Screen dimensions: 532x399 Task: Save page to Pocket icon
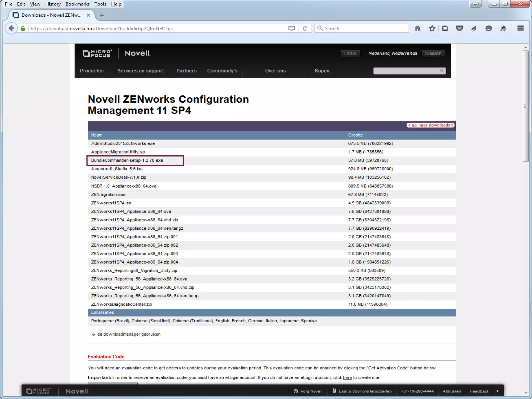coord(459,28)
